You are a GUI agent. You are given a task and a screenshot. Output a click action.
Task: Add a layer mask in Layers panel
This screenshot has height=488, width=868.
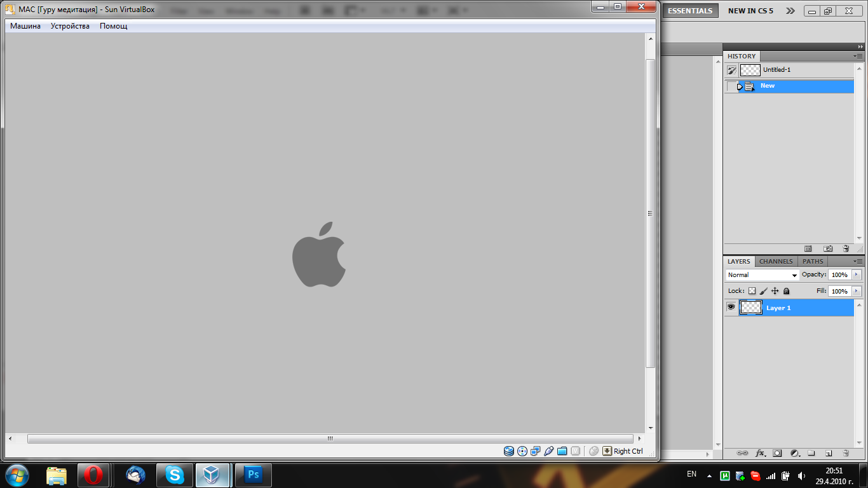[777, 453]
